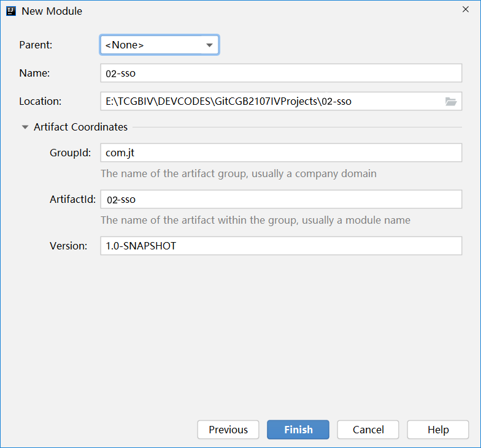Click the New Module title text
Screen dimensions: 481x448
click(x=52, y=11)
